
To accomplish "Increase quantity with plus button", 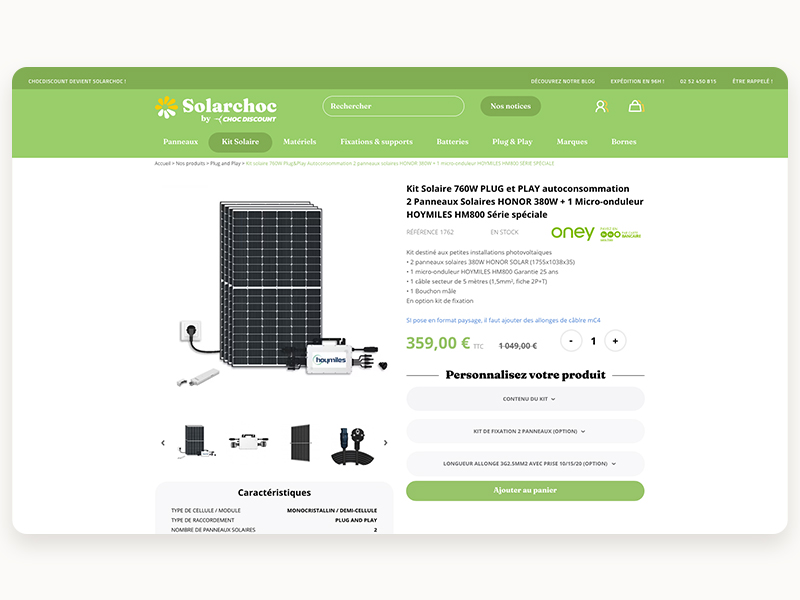I will (x=615, y=341).
